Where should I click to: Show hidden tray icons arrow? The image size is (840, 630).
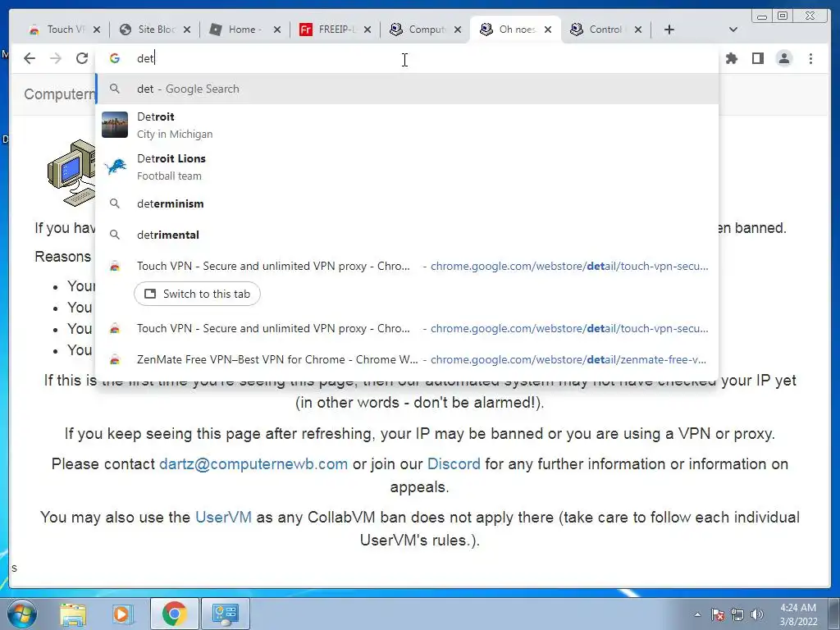pos(697,614)
